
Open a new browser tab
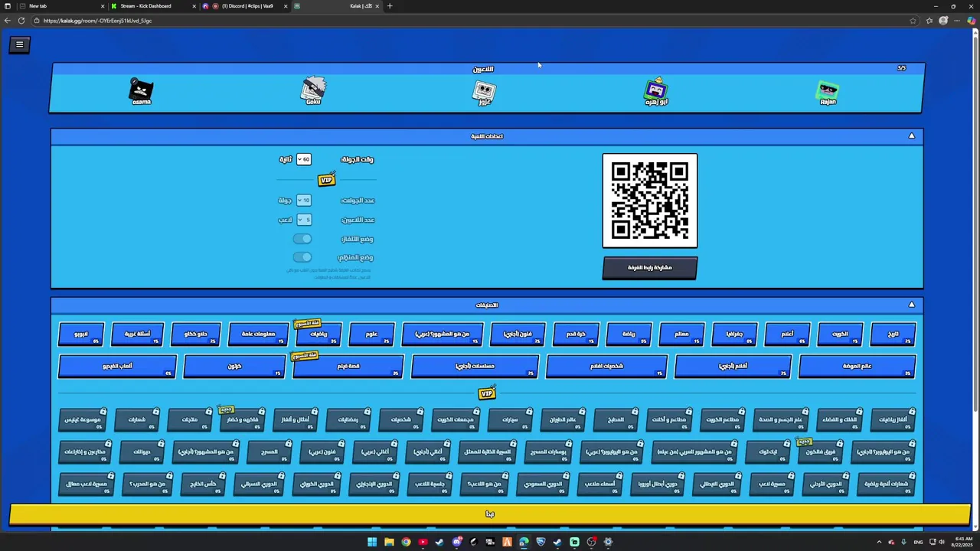390,6
